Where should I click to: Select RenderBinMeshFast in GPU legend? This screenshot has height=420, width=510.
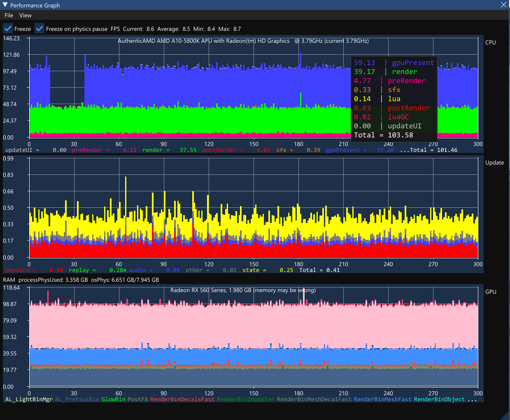[x=382, y=399]
